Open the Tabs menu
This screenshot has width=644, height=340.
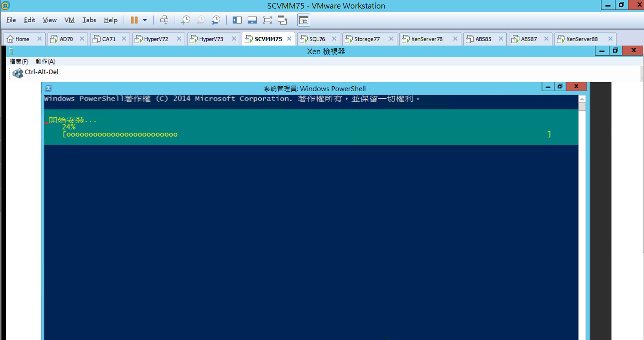click(90, 20)
